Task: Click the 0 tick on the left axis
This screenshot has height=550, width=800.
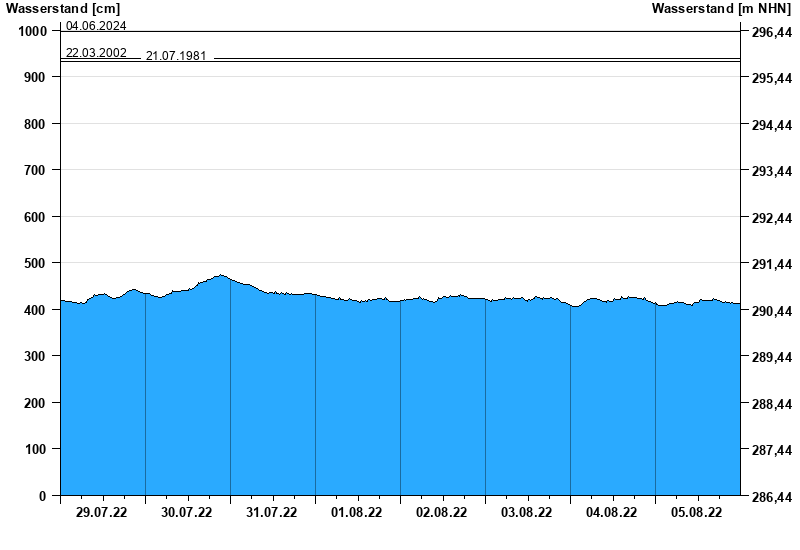Action: (x=43, y=496)
